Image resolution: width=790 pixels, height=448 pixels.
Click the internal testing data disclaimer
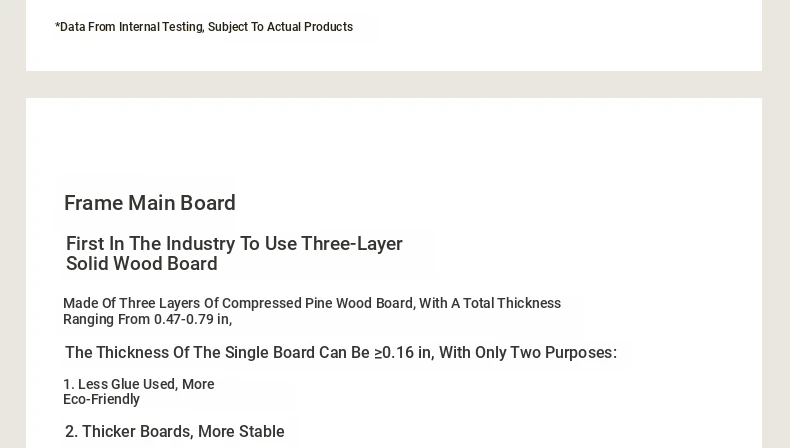click(204, 27)
